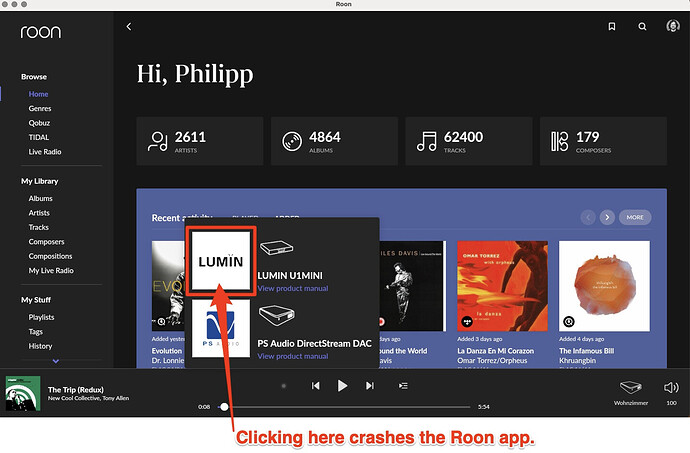Click Khruangbin artist name
Screen dimensions: 690x453
(x=577, y=361)
